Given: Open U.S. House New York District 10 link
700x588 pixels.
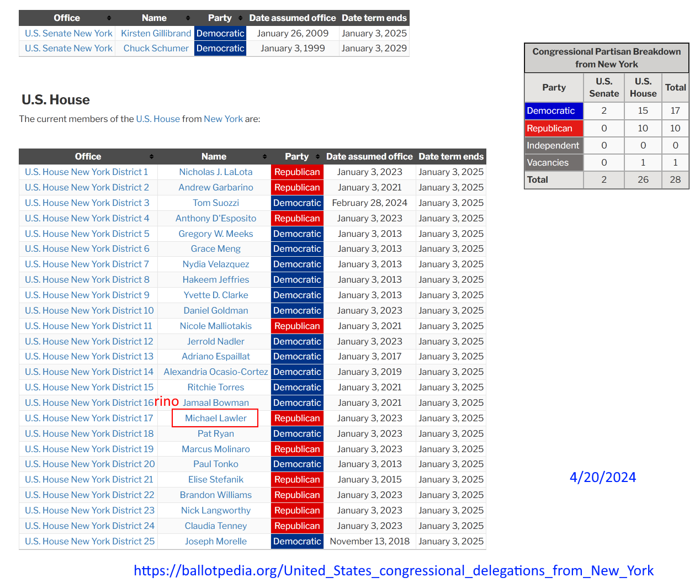Looking at the screenshot, I should tap(89, 311).
